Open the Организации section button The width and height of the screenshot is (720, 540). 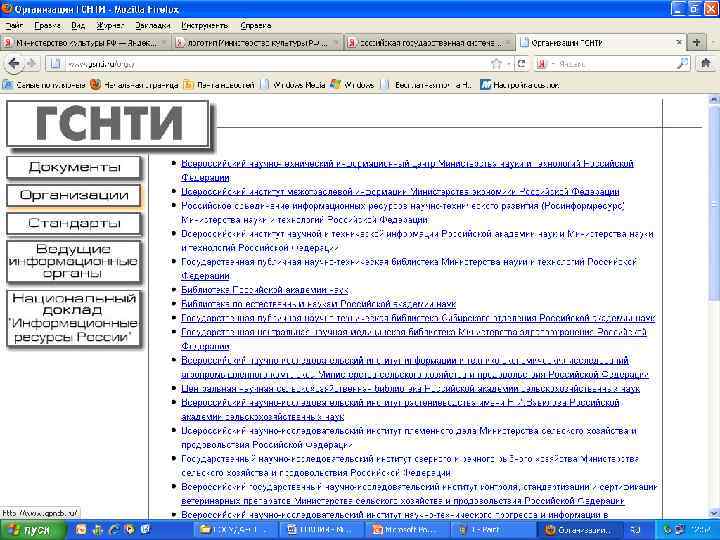click(x=74, y=196)
